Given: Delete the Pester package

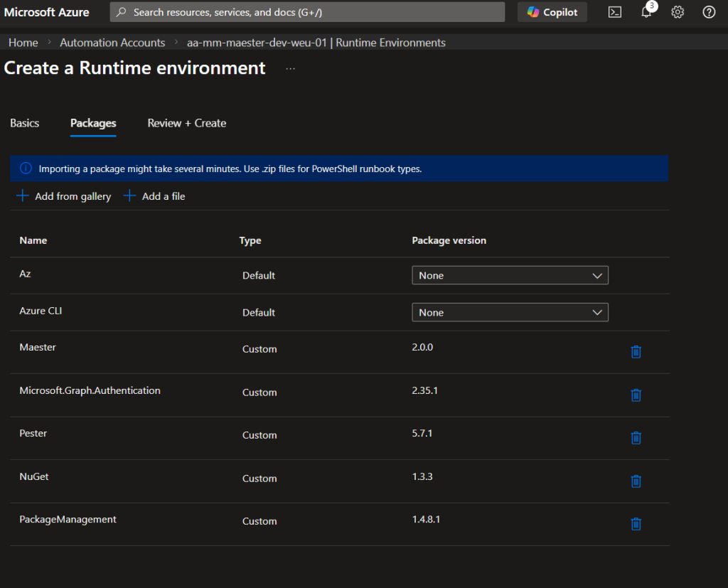Looking at the screenshot, I should click(636, 437).
